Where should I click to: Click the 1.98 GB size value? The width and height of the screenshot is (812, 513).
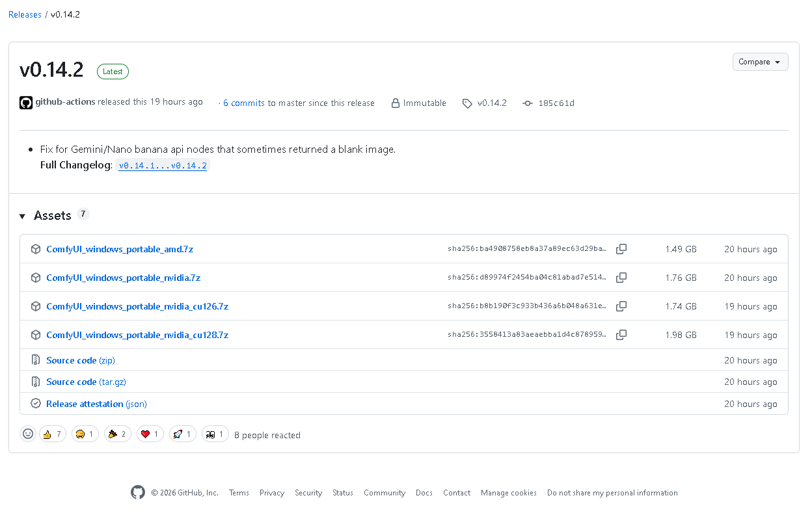[x=681, y=335]
